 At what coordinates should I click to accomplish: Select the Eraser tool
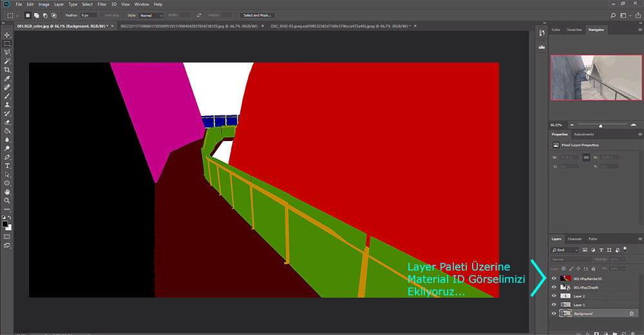tap(7, 122)
